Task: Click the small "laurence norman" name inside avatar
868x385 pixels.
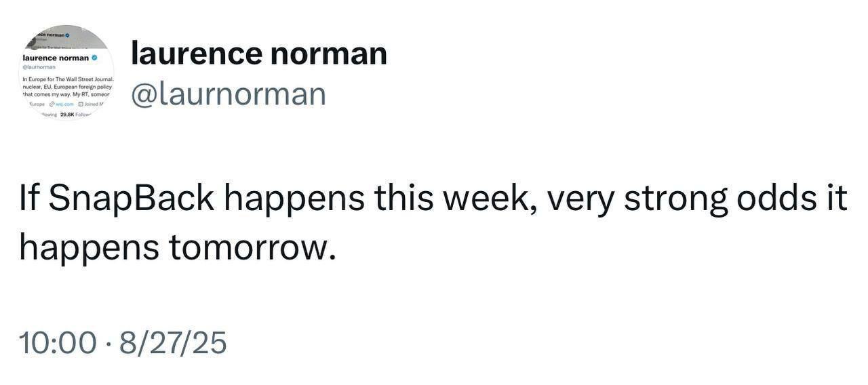Action: point(56,58)
